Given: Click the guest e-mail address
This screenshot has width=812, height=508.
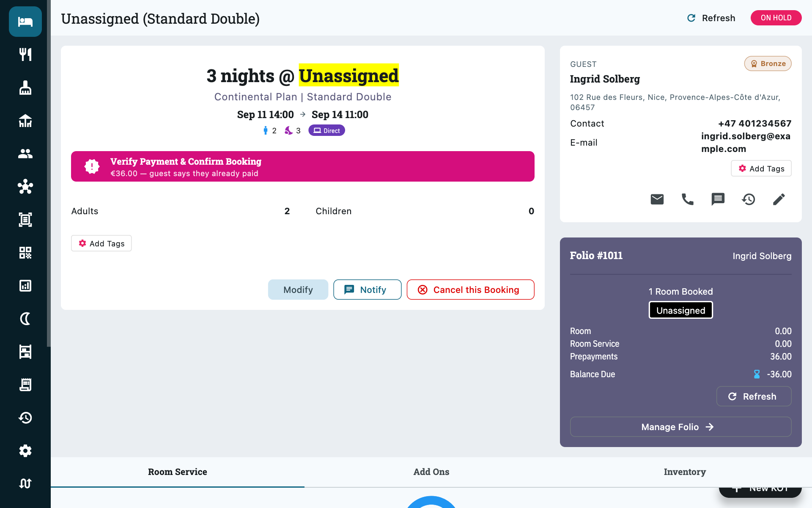Looking at the screenshot, I should click(746, 143).
